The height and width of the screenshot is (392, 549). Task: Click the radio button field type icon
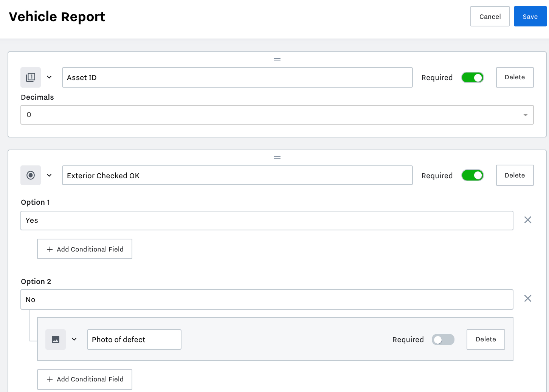31,175
